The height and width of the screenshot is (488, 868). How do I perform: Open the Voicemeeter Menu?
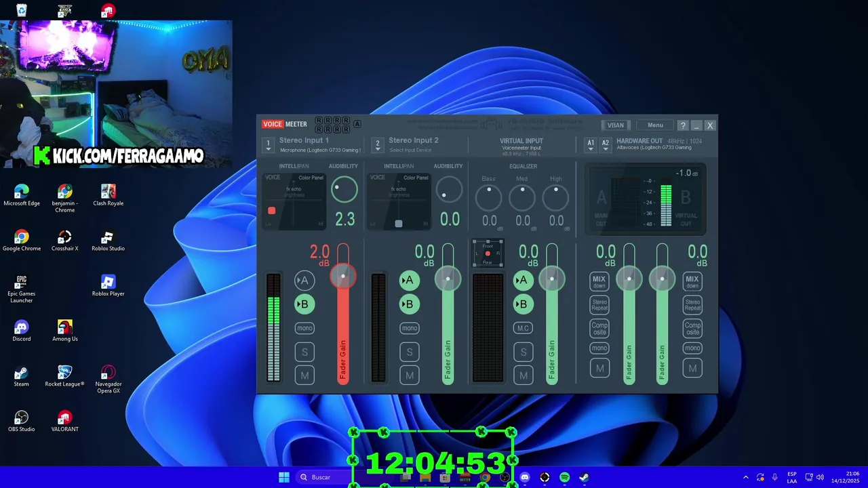(655, 125)
